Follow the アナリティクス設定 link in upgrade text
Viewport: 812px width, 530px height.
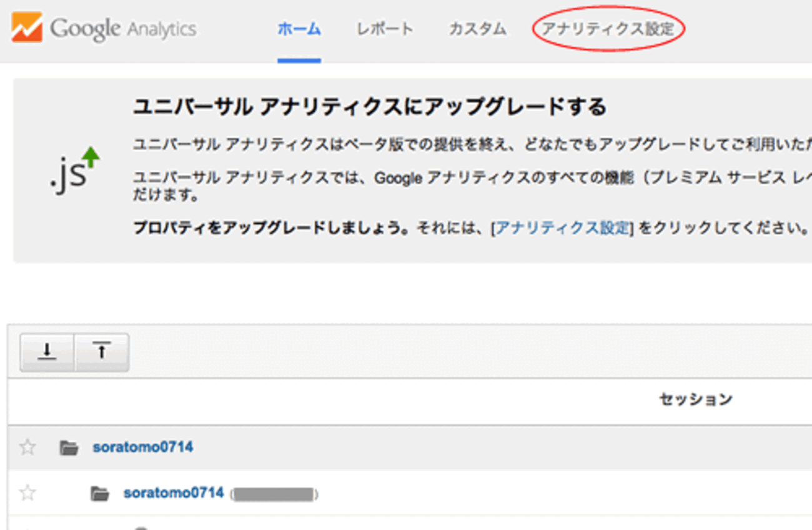[562, 228]
